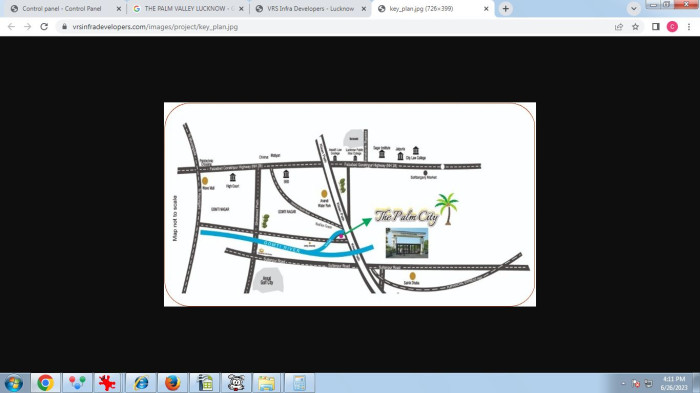Open Windows Explorer folder from taskbar
This screenshot has width=700, height=393.
click(x=267, y=383)
